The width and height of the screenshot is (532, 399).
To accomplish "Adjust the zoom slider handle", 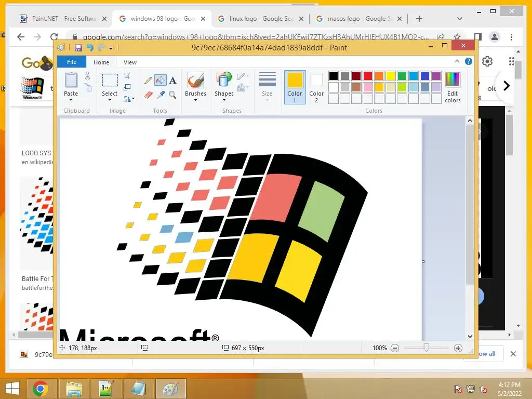I will click(427, 348).
